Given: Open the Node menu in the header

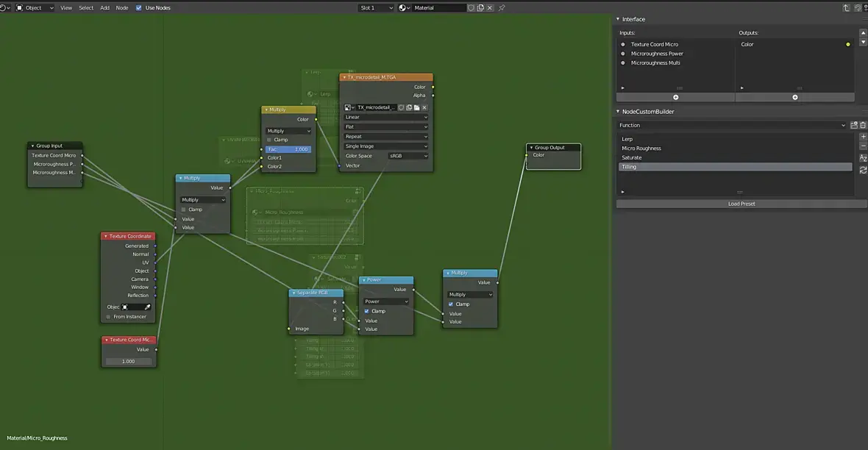Looking at the screenshot, I should click(x=121, y=8).
